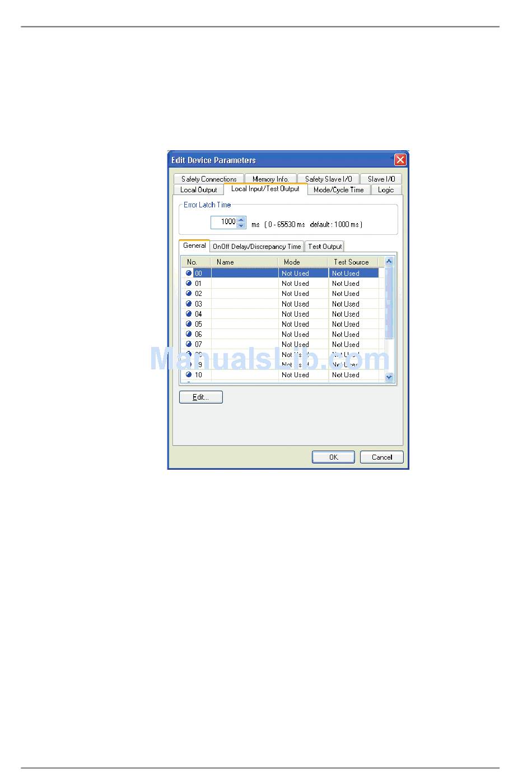Open the Test Output sub-tab
This screenshot has width=532, height=778.
coord(324,247)
